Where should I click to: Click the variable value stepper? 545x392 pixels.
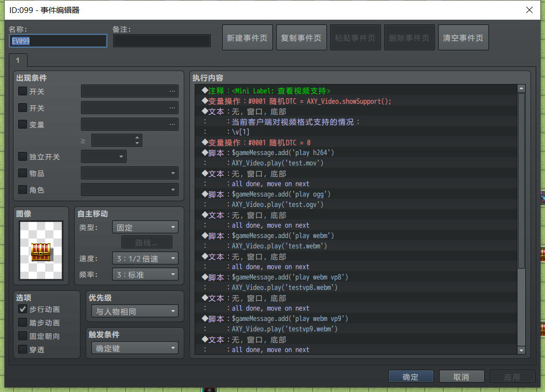137,141
